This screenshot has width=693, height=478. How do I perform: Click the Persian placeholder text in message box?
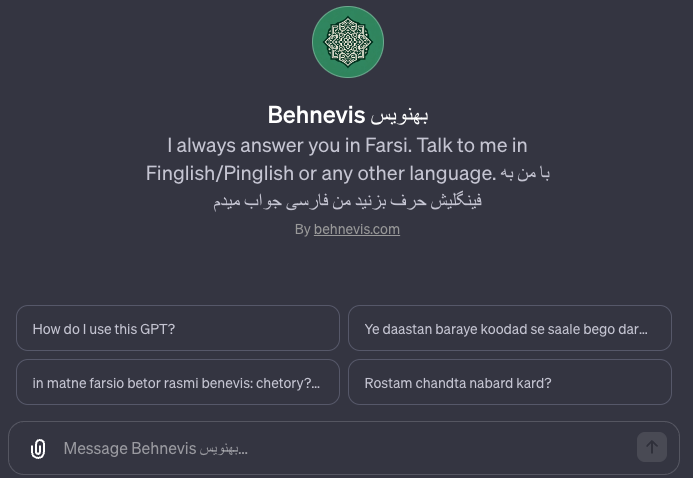click(221, 448)
